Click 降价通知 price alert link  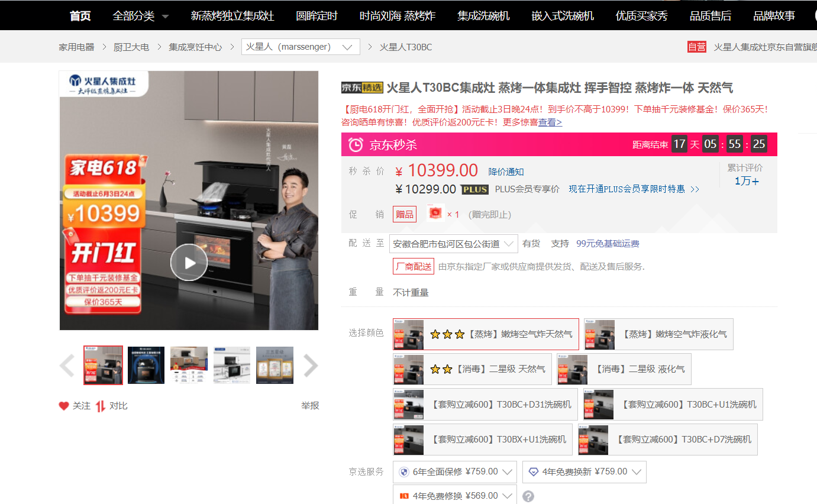[x=506, y=172]
